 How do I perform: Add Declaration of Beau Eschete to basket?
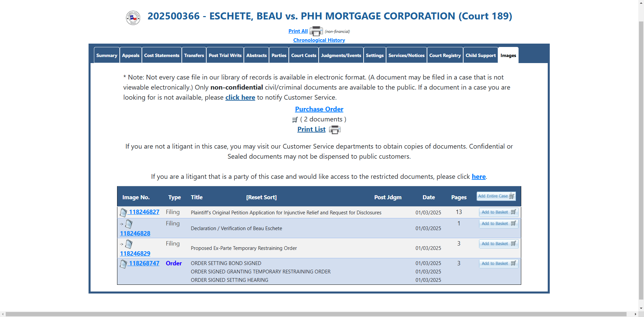point(498,223)
